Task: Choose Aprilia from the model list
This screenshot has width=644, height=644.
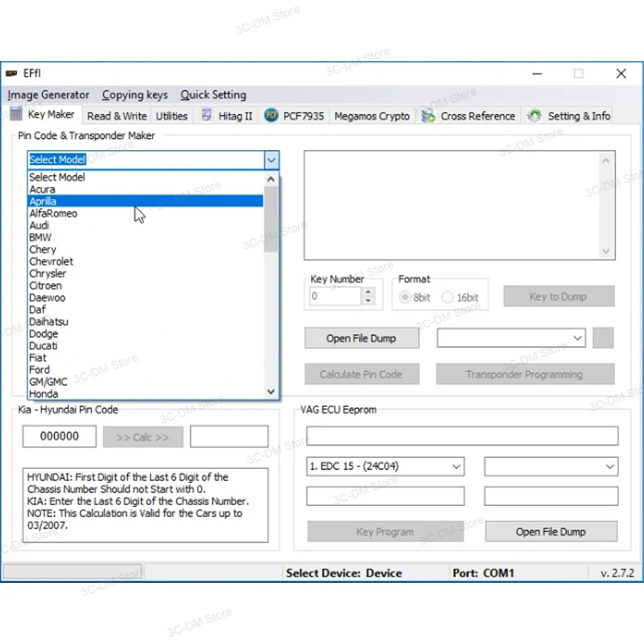Action: [x=146, y=201]
